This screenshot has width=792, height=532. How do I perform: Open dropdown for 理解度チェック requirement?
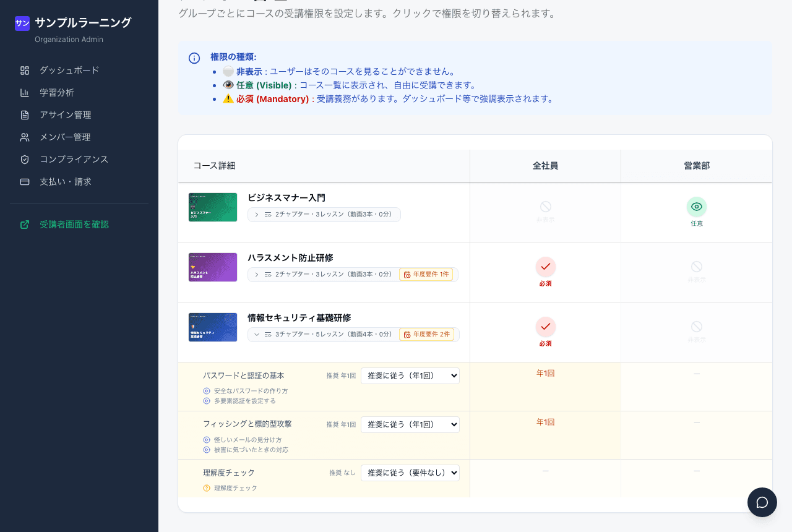[410, 473]
